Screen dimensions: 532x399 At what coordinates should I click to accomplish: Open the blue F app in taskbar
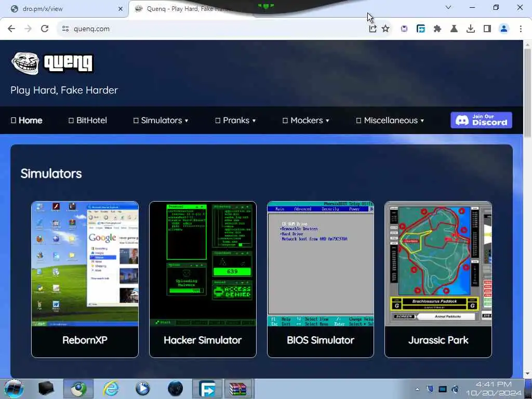207,389
